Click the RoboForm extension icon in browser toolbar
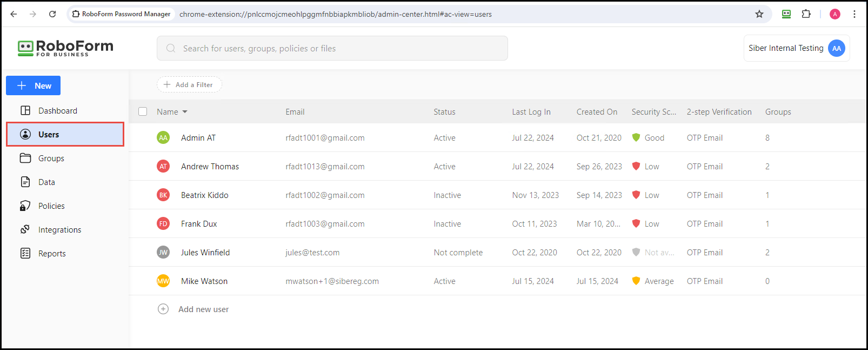Screen dimensions: 868x350 [786, 14]
